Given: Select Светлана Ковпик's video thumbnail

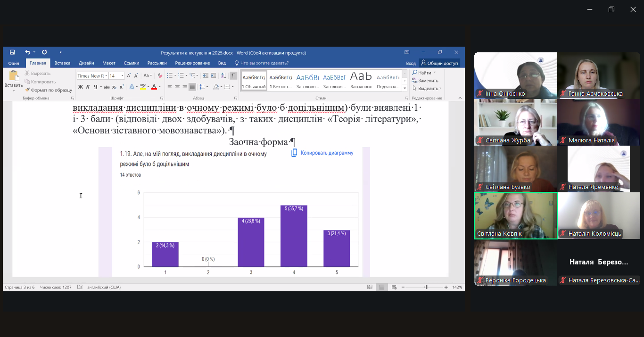Looking at the screenshot, I should coord(515,215).
